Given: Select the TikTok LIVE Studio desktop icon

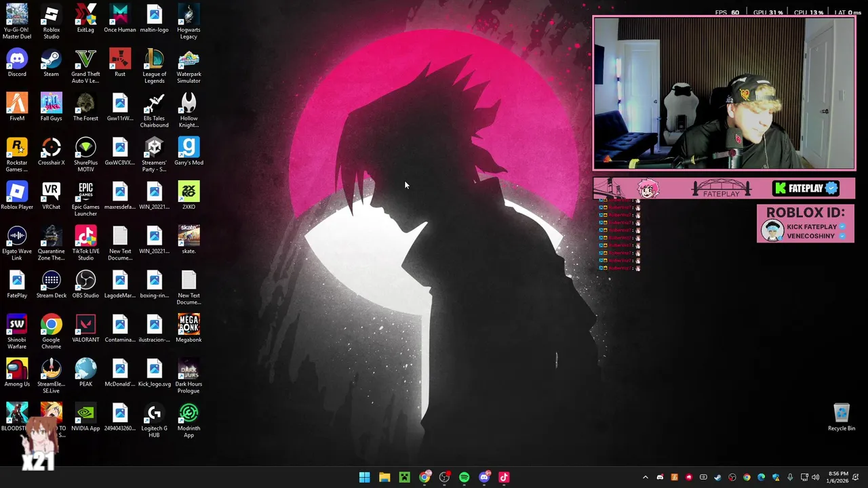Looking at the screenshot, I should pyautogui.click(x=85, y=243).
